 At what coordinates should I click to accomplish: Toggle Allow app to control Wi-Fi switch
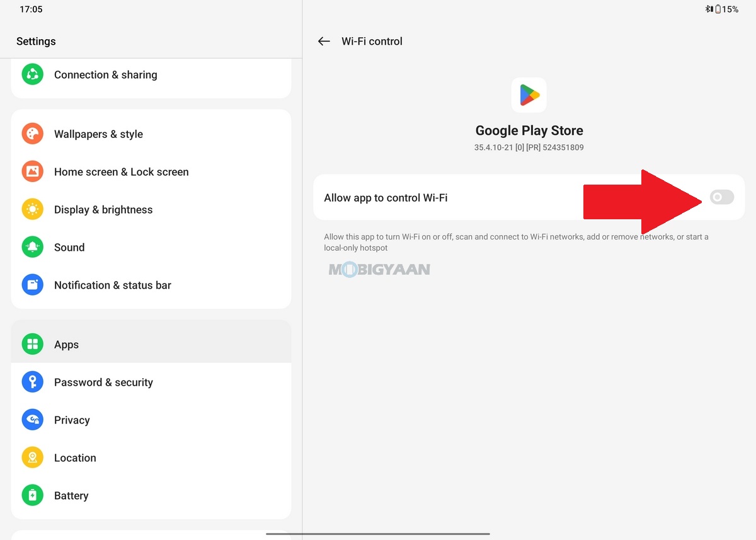(x=722, y=197)
